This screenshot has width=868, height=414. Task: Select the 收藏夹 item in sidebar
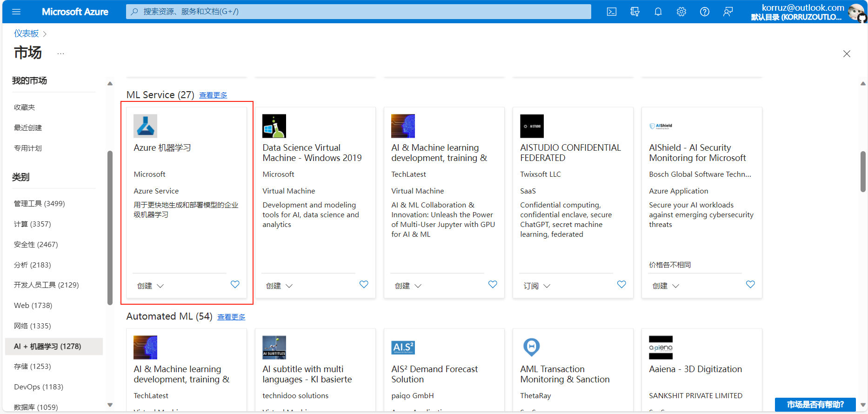point(25,107)
